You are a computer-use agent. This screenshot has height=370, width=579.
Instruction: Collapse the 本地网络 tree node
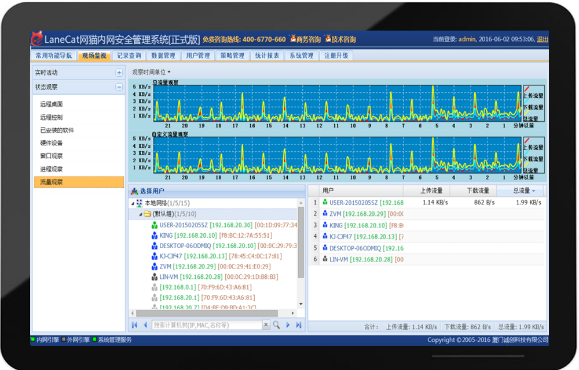pos(133,203)
